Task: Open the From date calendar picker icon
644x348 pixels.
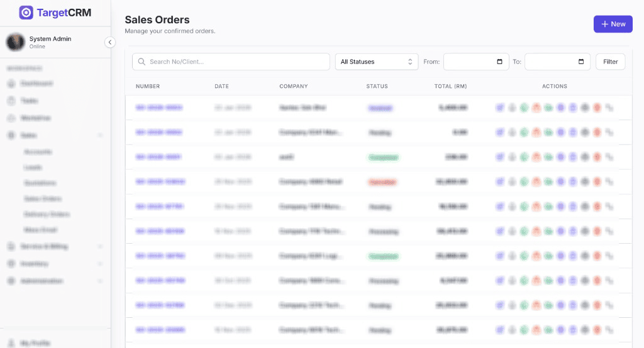Action: [499, 62]
